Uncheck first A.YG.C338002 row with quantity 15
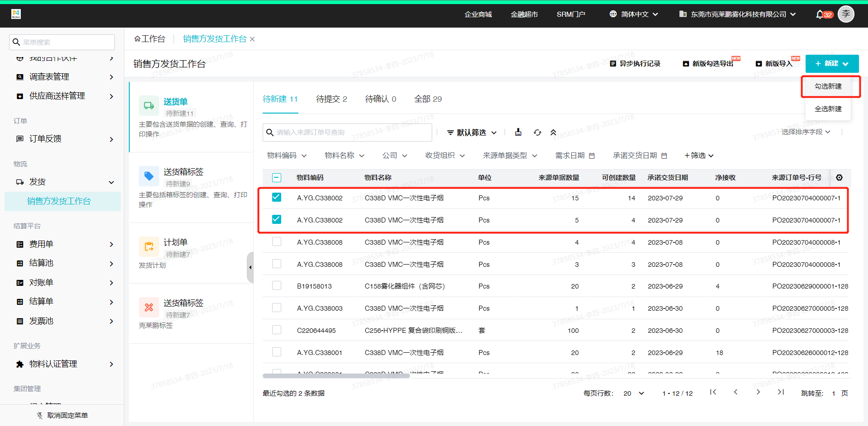 [277, 197]
